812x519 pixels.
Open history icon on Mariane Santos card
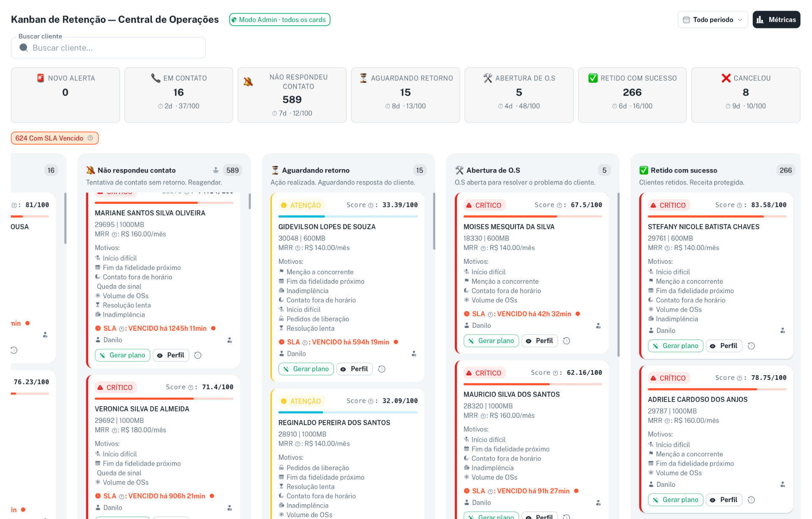click(198, 355)
